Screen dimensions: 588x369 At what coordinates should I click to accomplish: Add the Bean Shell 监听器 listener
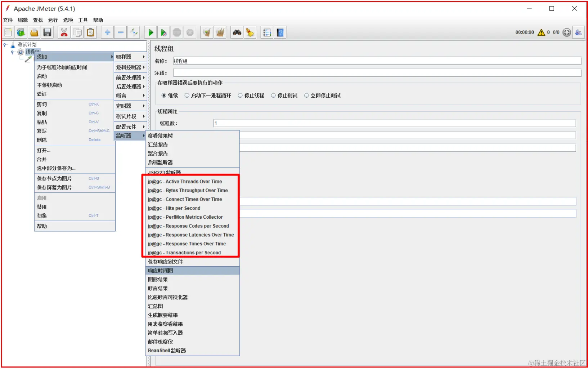192,351
